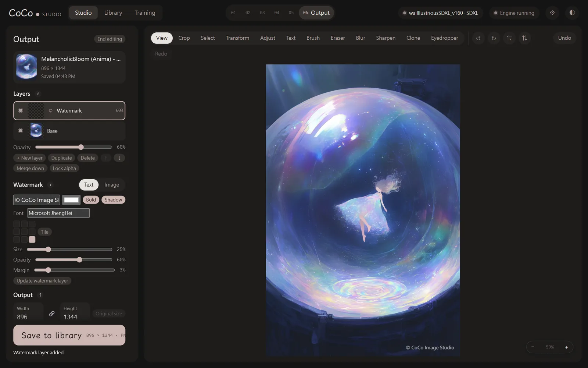Open the Font dropdown, Microsoft JhengHei
This screenshot has height=368, width=588.
coord(58,213)
